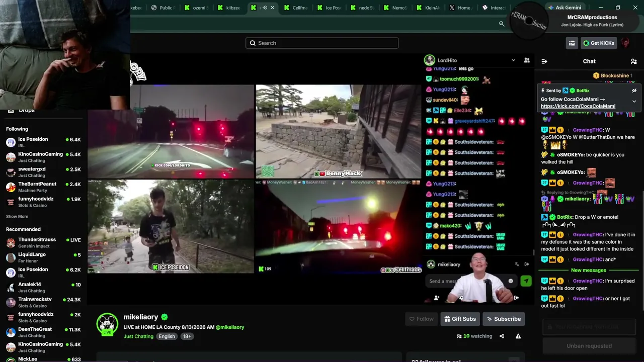This screenshot has height=362, width=644.
Task: Switch to the KleinAl browser tab
Action: [428, 8]
